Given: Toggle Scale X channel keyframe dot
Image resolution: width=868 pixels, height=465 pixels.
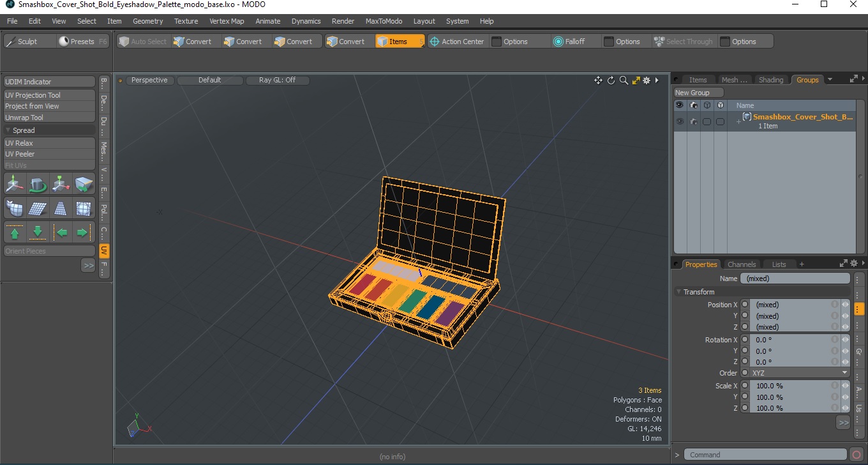Looking at the screenshot, I should 745,386.
